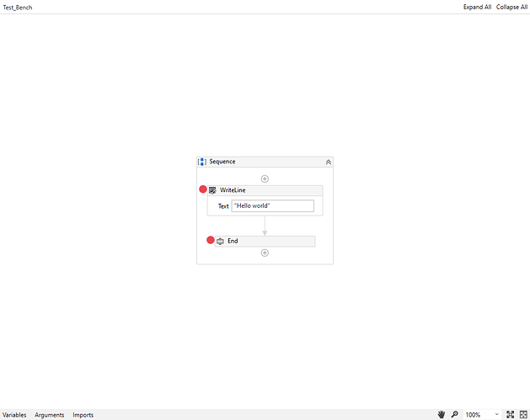Open the 100% zoom dropdown
Viewport: 530px width, 420px height.
(482, 415)
